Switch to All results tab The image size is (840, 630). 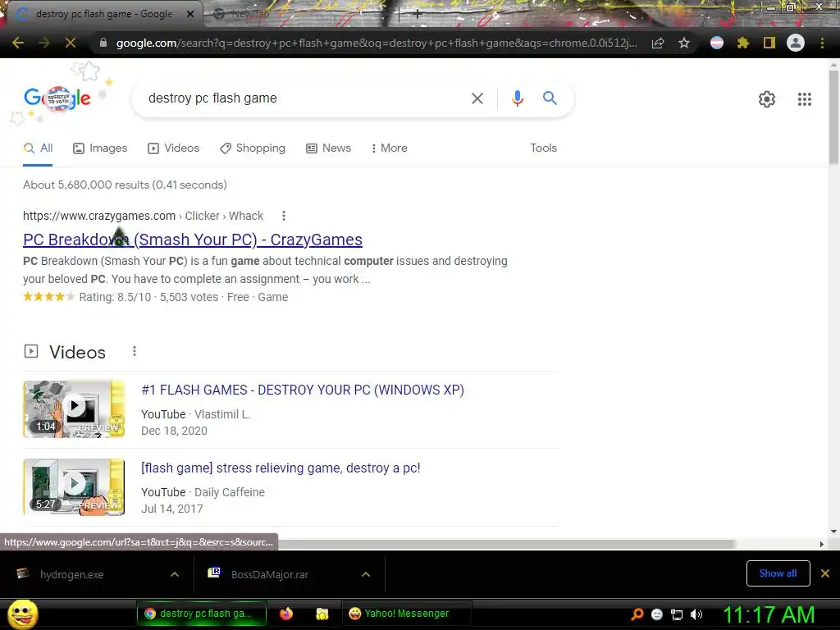[x=38, y=148]
